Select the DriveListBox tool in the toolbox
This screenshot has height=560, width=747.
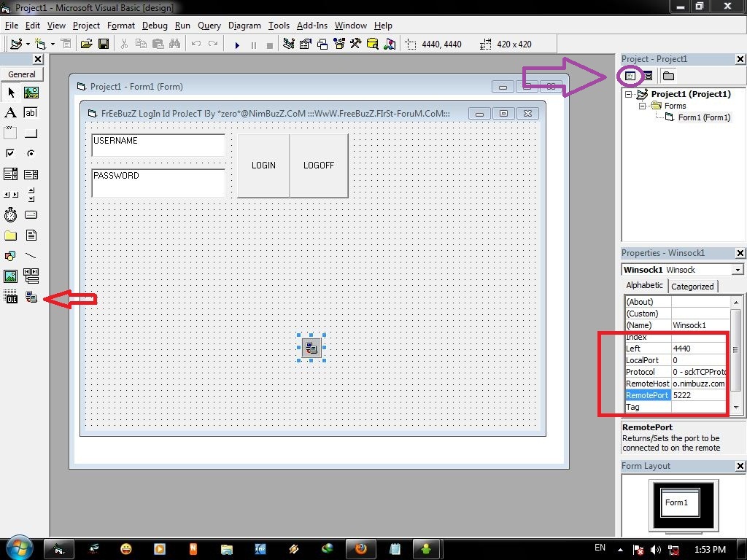tap(31, 215)
